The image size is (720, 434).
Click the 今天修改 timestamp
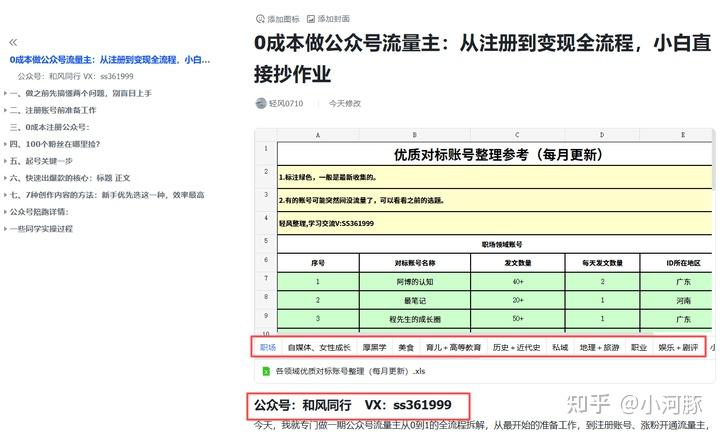click(x=345, y=103)
